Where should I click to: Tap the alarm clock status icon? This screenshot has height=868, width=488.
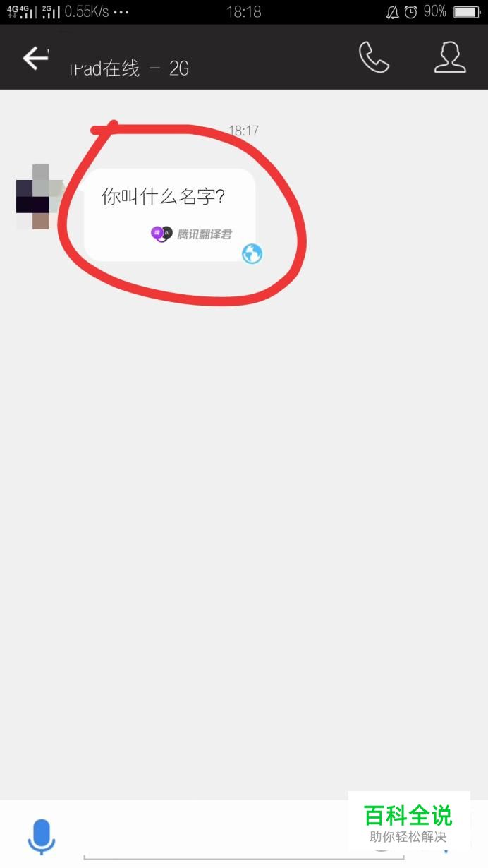410,12
